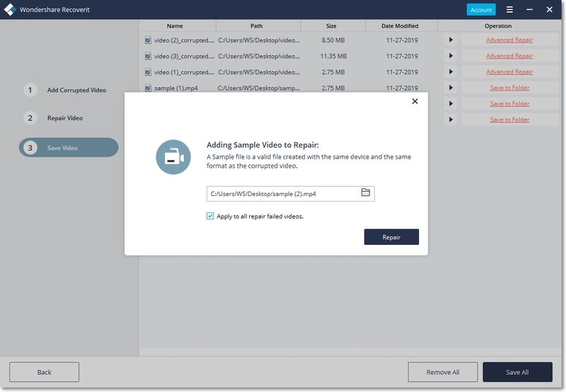Click the Wondershare Recoverit logo icon
The image size is (566, 392).
coord(10,10)
